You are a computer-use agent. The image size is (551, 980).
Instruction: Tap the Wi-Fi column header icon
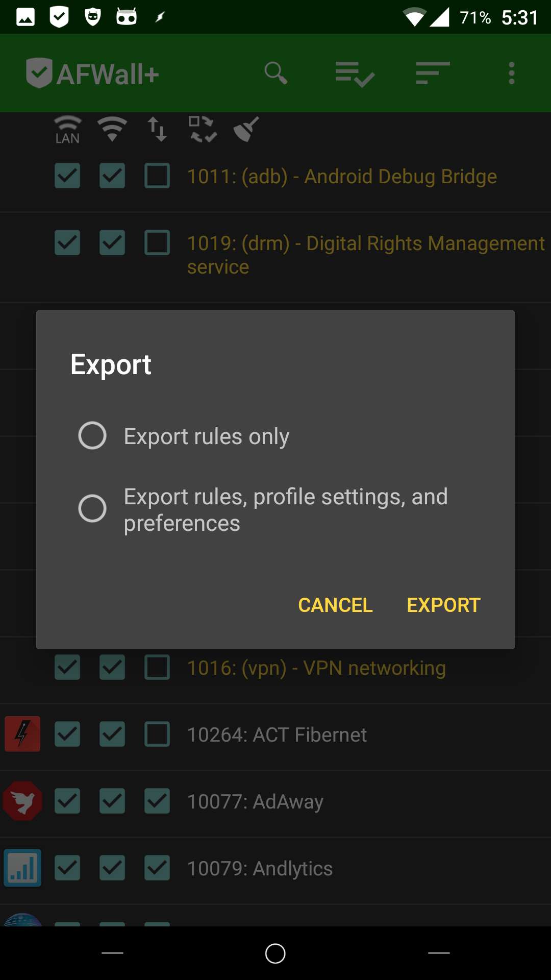pyautogui.click(x=112, y=129)
